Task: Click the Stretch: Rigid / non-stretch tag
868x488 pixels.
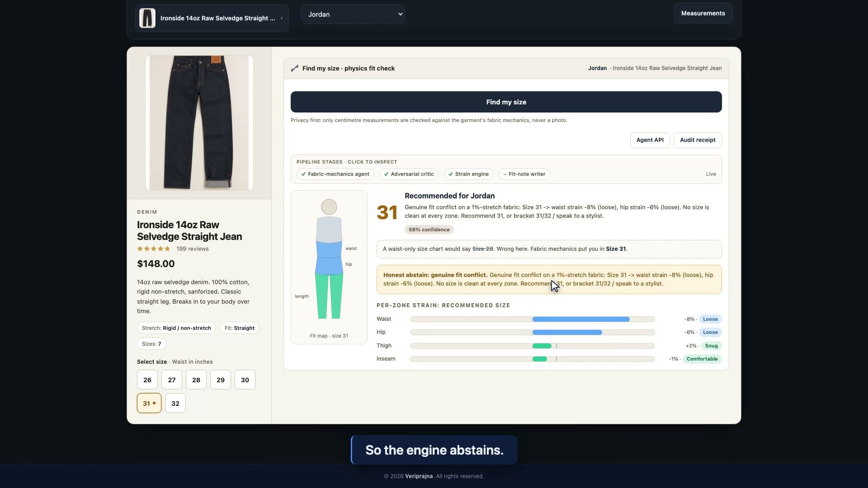Action: [176, 328]
